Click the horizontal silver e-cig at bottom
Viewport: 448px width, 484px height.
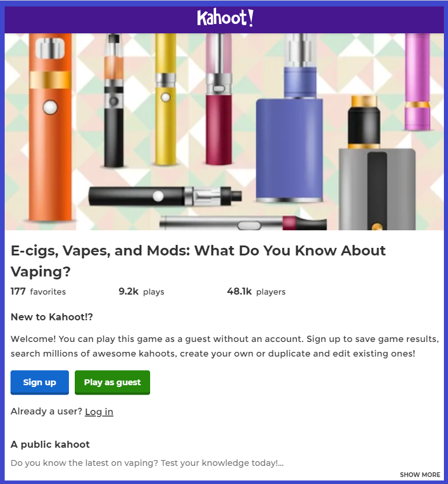click(243, 223)
